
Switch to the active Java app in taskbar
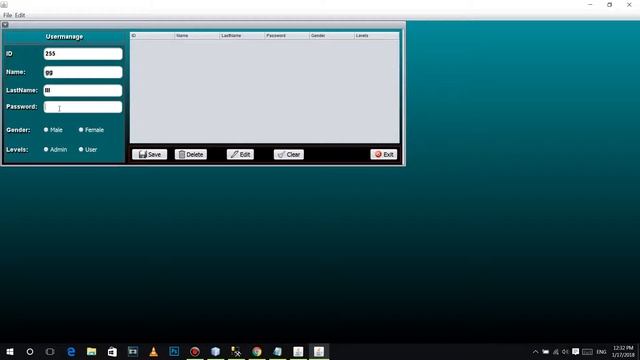point(319,351)
